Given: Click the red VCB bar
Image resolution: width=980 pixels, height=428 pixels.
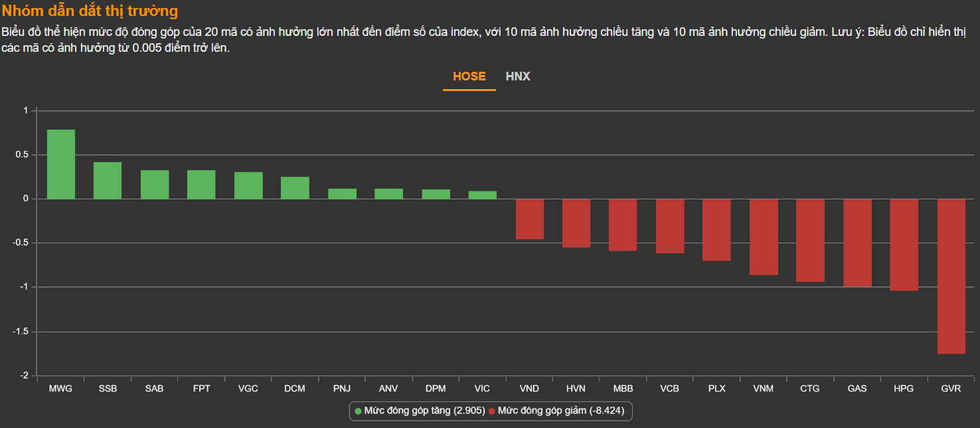Looking at the screenshot, I should point(670,226).
